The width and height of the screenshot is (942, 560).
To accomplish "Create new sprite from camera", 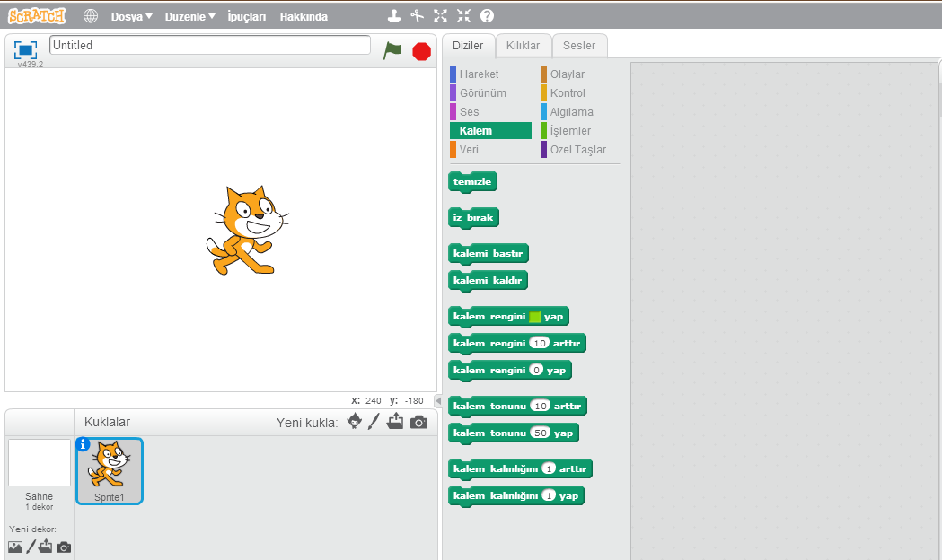I will tap(418, 422).
